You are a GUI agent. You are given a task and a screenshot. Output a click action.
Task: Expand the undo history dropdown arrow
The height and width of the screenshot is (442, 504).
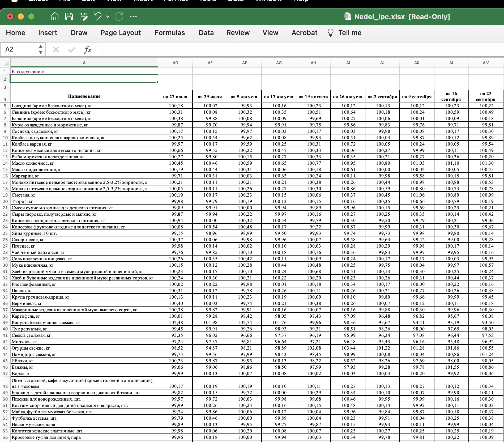point(108,16)
